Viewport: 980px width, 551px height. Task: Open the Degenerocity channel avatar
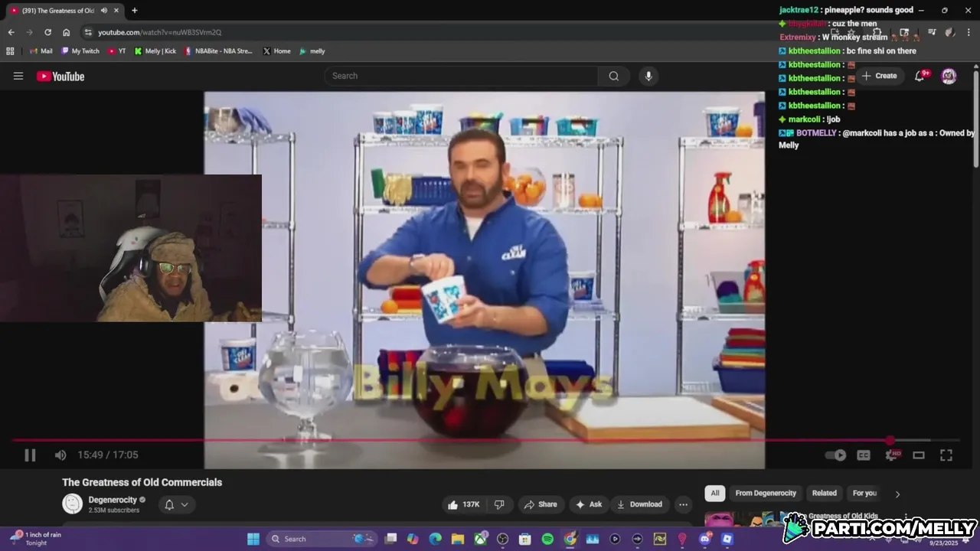click(72, 504)
